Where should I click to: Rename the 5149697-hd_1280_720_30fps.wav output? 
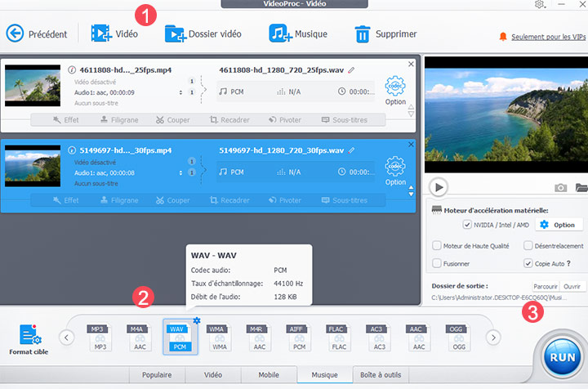[x=351, y=150]
